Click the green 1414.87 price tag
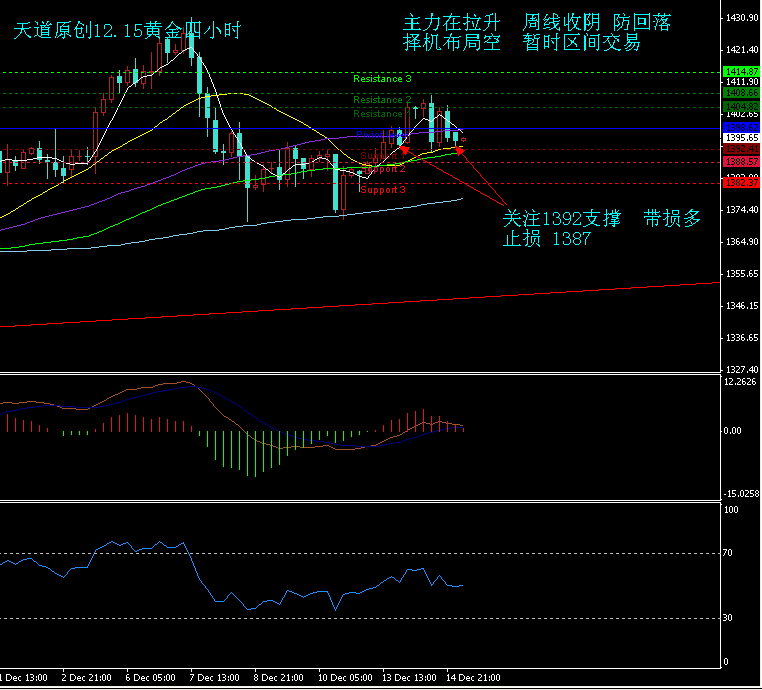Screen dimensions: 762x690 740,72
